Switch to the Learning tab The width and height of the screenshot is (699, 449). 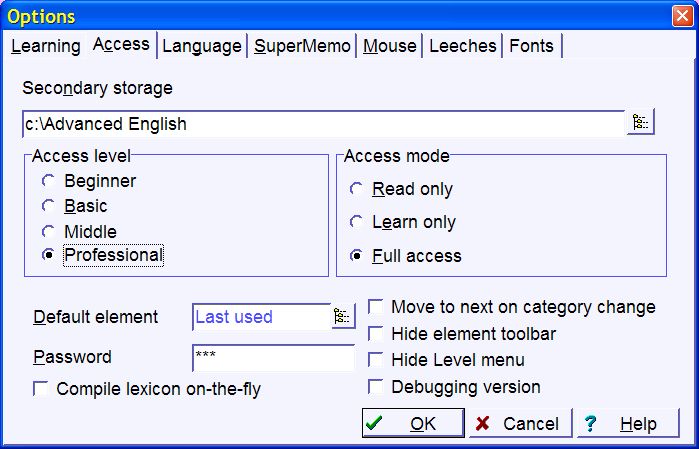coord(46,46)
